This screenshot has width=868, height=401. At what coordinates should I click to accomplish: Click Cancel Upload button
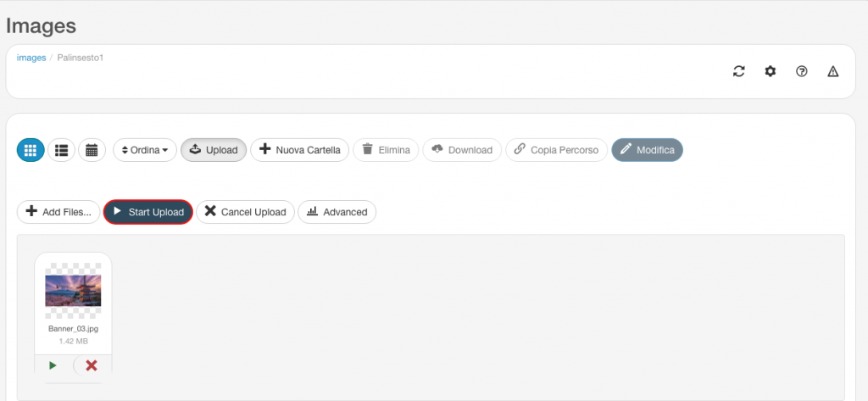pyautogui.click(x=245, y=212)
